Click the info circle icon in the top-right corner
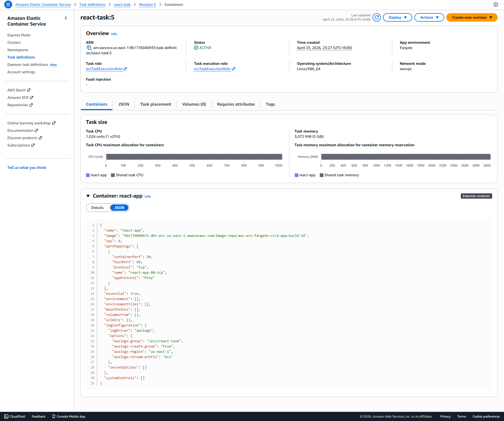The image size is (504, 421). coord(496,4)
